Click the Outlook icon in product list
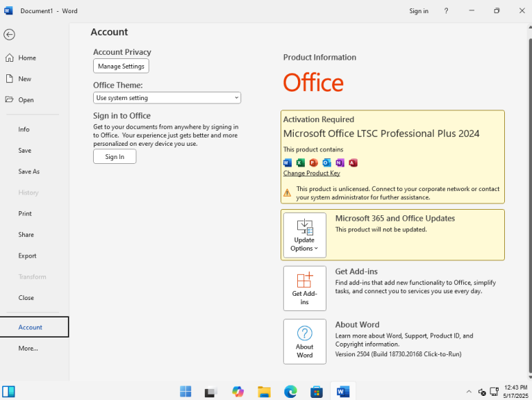The image size is (532, 400). click(x=326, y=163)
